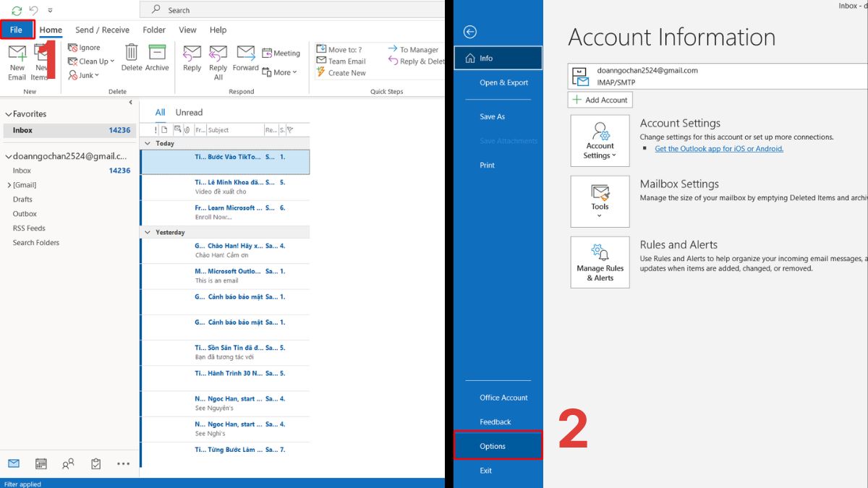The image size is (868, 488).
Task: Select Inbox under Favorites
Action: [69, 130]
